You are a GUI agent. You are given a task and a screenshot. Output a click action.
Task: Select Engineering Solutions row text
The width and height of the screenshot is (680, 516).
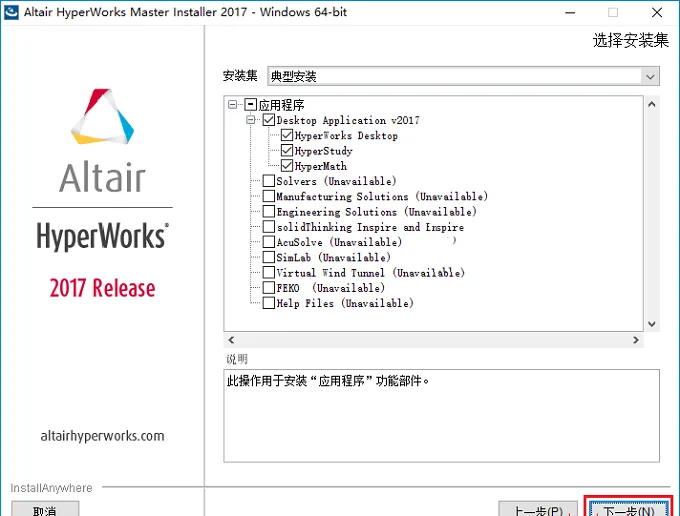pos(376,212)
